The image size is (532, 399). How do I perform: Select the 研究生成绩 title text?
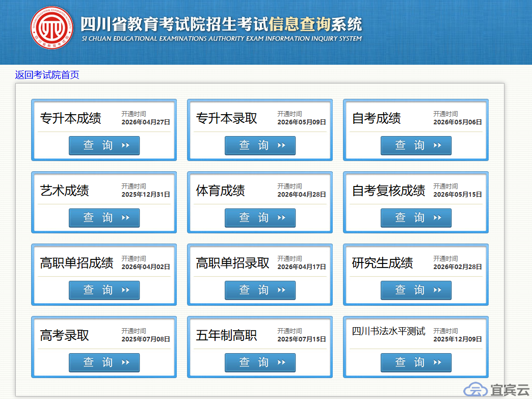pyautogui.click(x=382, y=263)
